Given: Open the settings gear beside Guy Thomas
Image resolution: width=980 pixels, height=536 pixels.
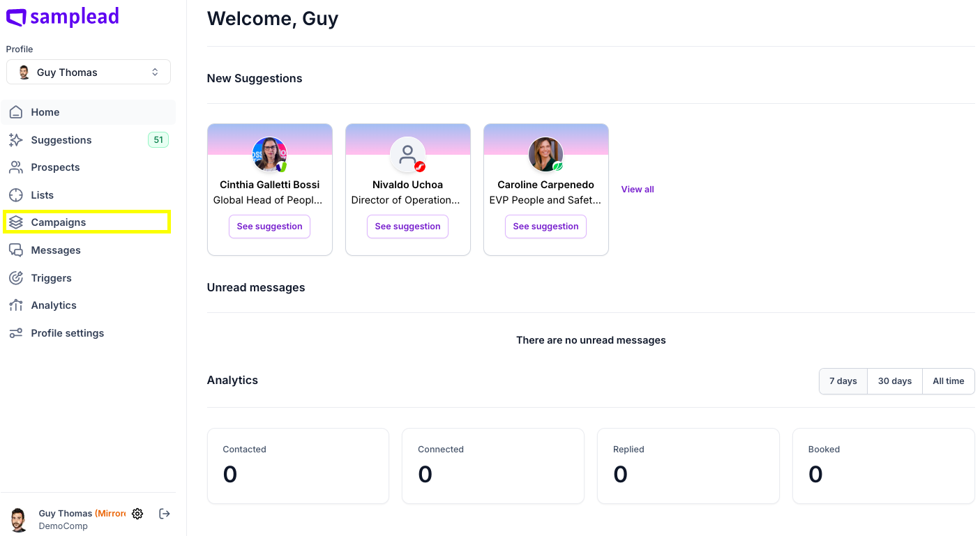Looking at the screenshot, I should point(137,514).
